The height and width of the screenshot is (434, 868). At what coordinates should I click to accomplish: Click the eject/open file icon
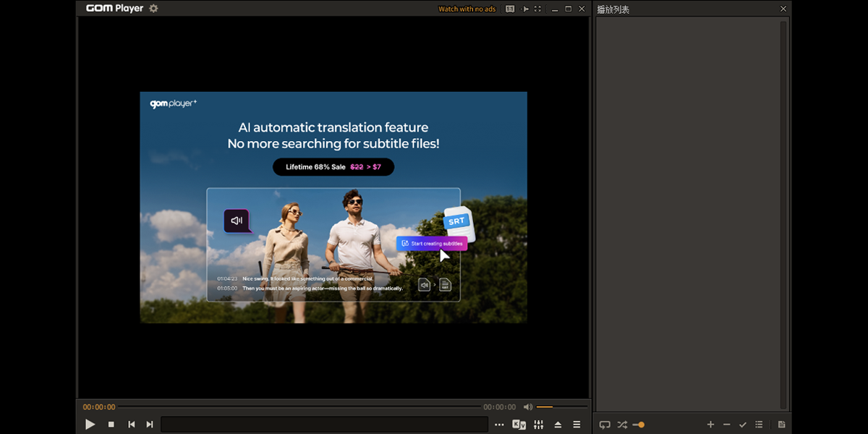click(x=558, y=425)
